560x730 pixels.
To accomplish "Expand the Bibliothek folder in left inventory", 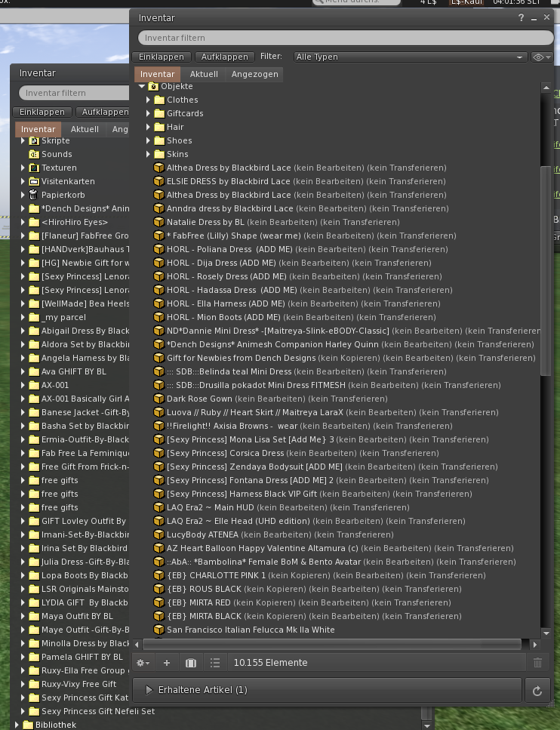I will (x=17, y=725).
